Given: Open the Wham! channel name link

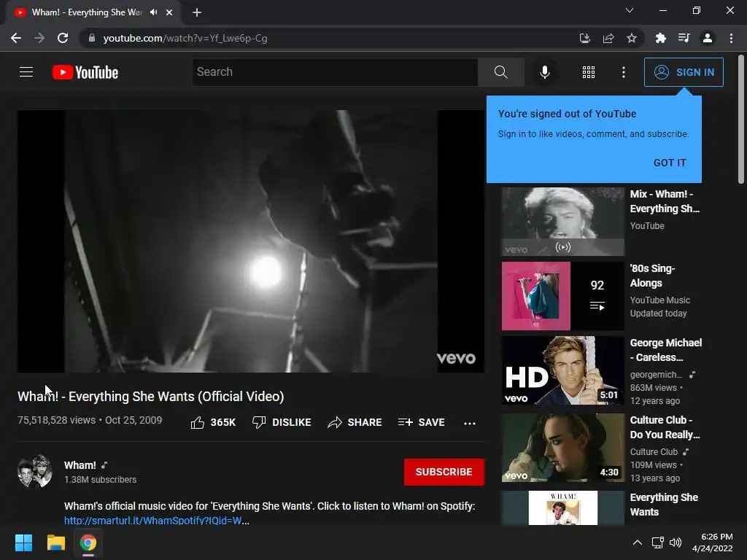Looking at the screenshot, I should (x=80, y=465).
